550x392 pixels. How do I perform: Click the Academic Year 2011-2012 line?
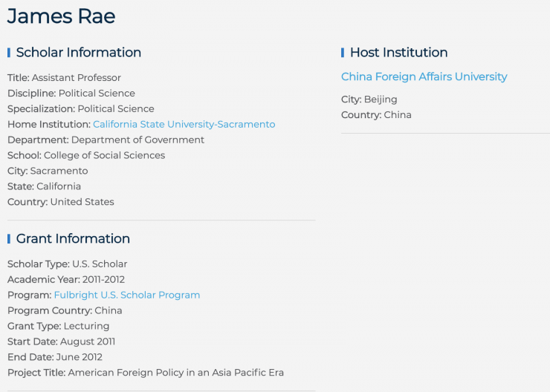pos(66,279)
